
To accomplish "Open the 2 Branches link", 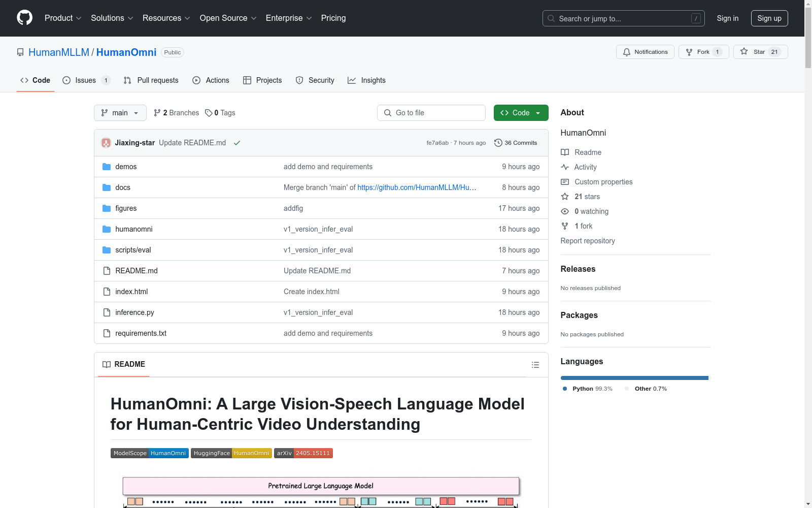I will (x=177, y=113).
